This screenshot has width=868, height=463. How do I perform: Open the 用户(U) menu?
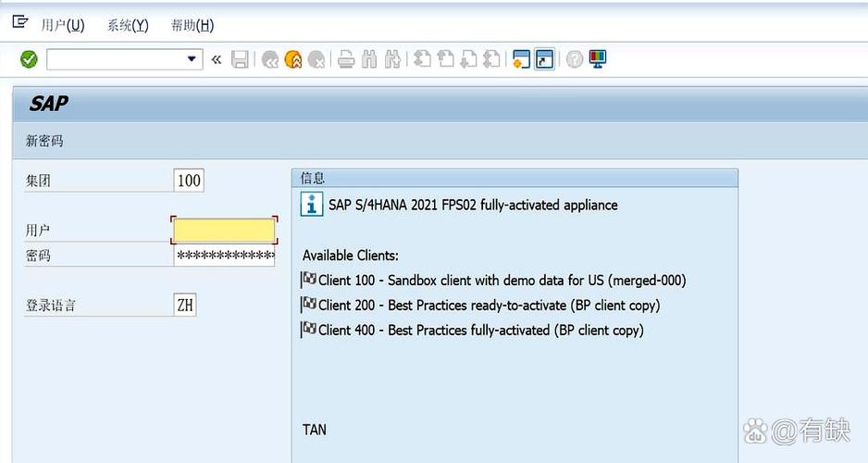pyautogui.click(x=63, y=26)
